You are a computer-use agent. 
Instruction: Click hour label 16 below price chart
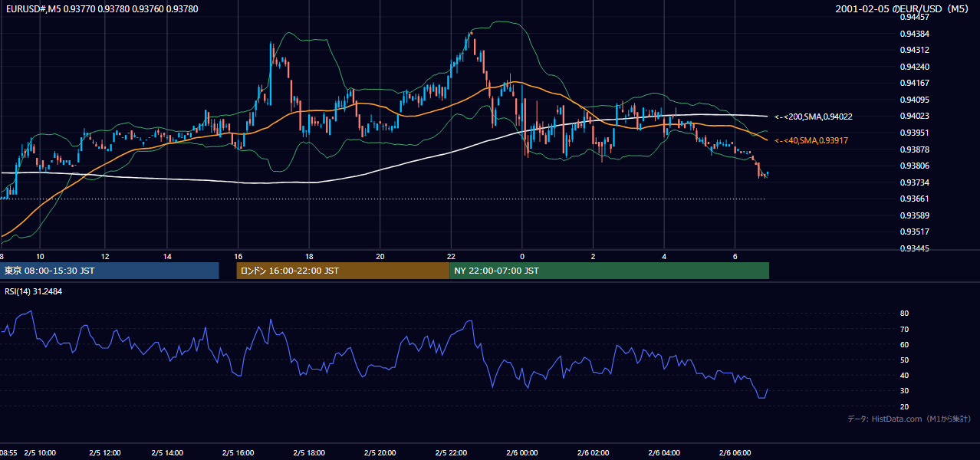point(238,256)
